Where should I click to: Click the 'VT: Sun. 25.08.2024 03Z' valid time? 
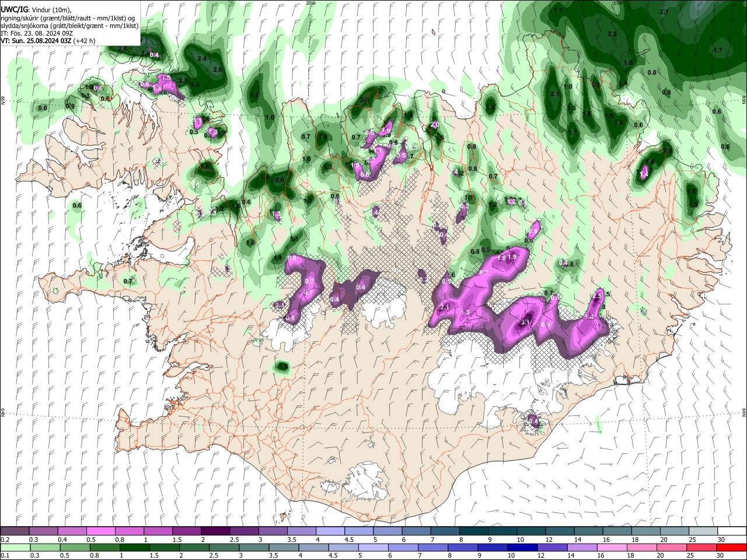36,41
